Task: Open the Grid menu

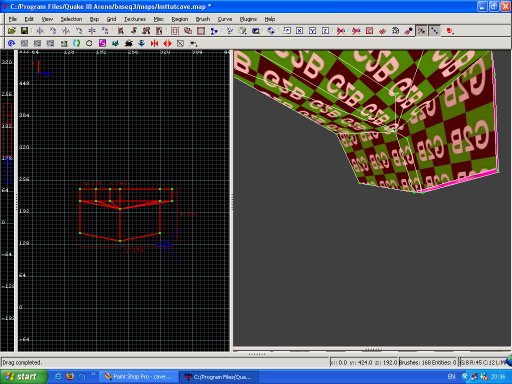Action: tap(111, 19)
